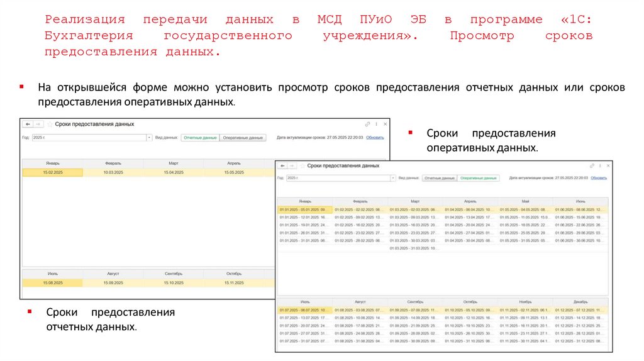Select Оперативные данные toggle in right window
The image size is (644, 361).
479,178
